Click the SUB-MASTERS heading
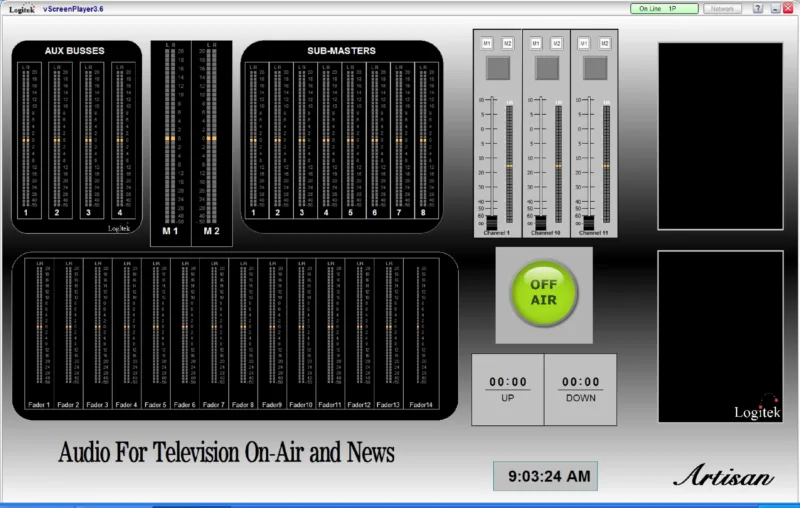The width and height of the screenshot is (800, 508). tap(341, 50)
